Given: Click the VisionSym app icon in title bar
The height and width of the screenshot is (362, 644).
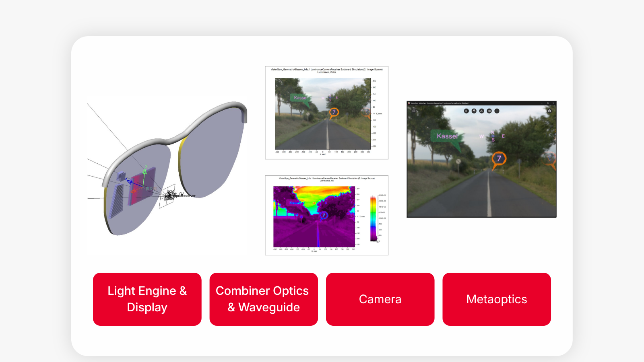Looking at the screenshot, I should (409, 103).
